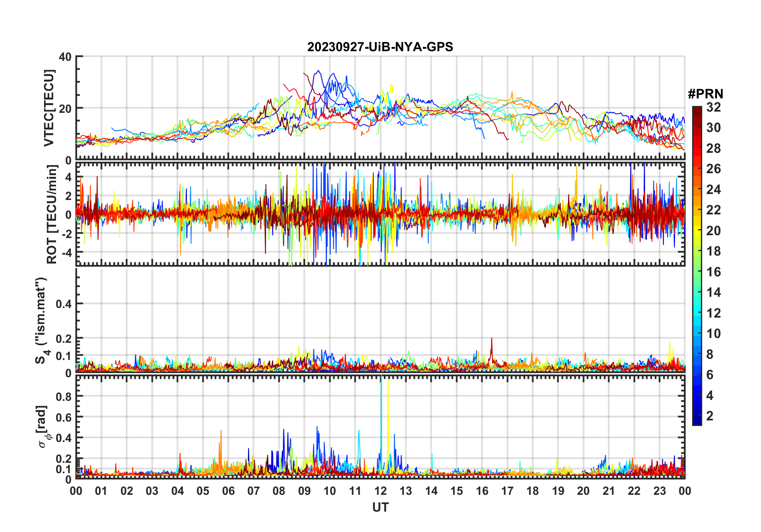
Task: Click x-axis tick label 11
Action: 355,491
